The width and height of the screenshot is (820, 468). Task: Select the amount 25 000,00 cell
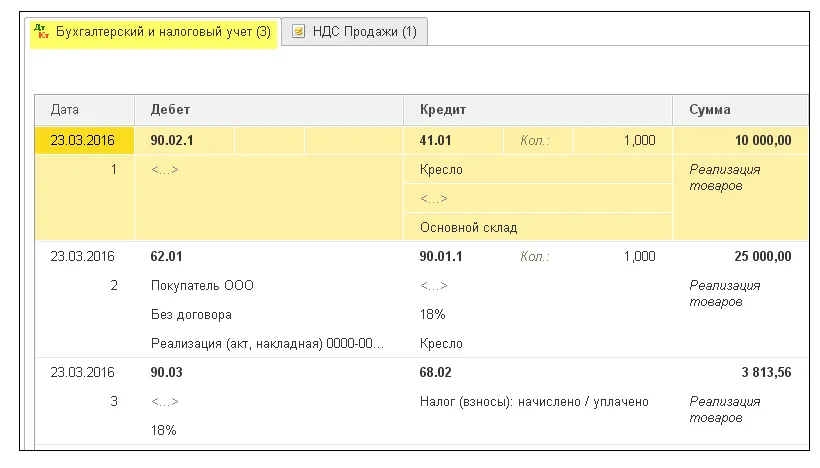pos(762,257)
